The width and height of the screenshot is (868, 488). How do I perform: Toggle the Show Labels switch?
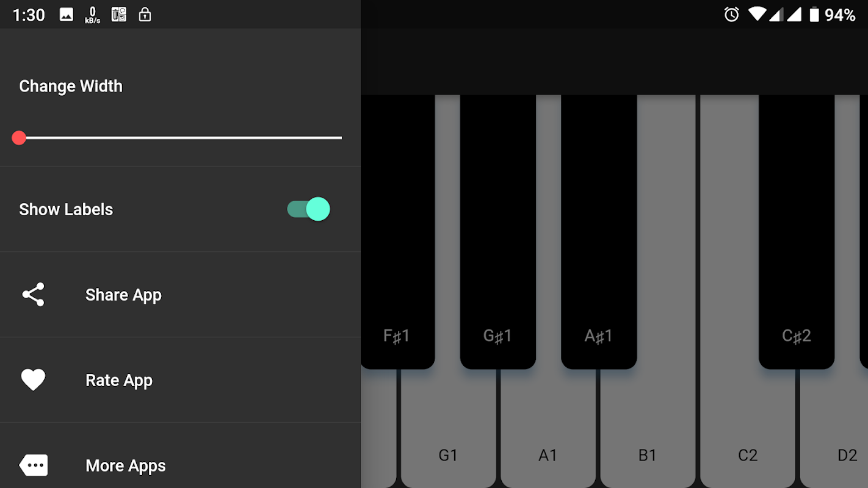(309, 209)
